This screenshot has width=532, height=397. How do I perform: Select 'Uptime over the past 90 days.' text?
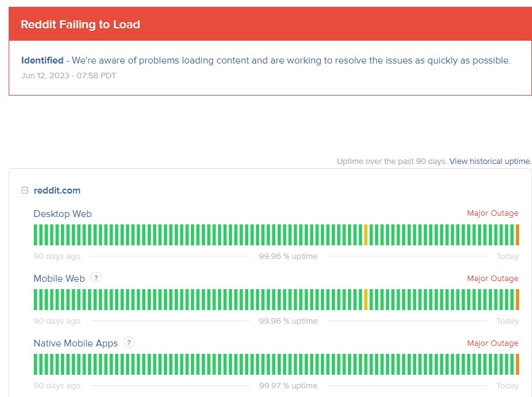tap(392, 162)
